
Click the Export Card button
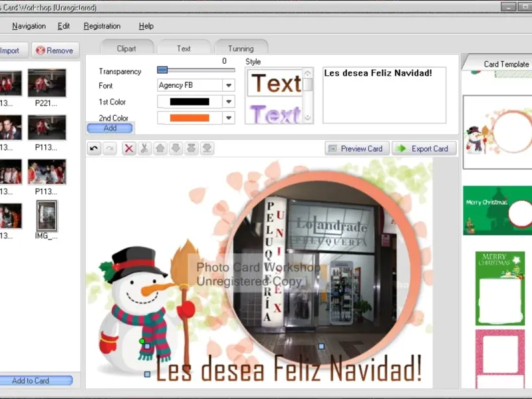[x=424, y=148]
